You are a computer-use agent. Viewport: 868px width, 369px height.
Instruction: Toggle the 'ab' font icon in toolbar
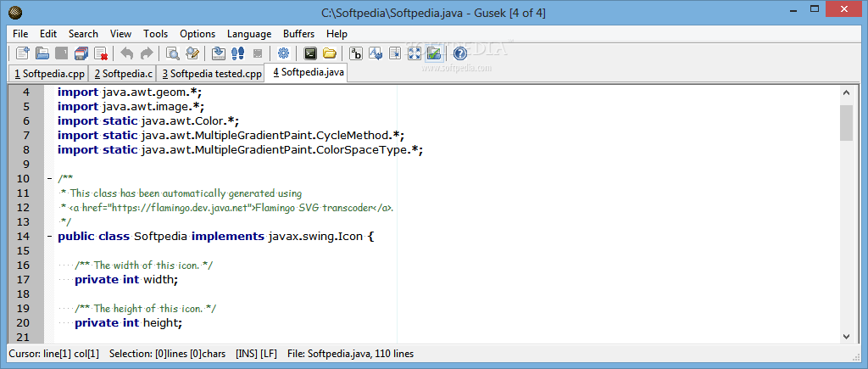[357, 53]
